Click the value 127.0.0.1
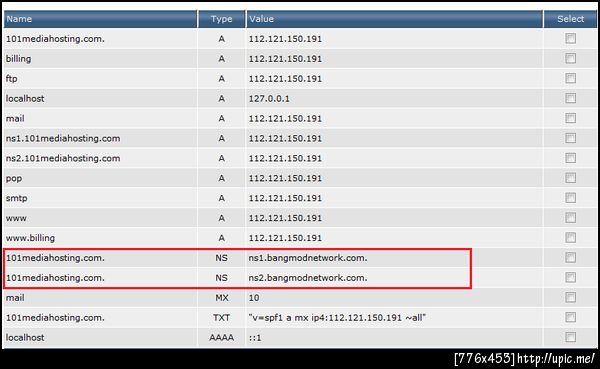The image size is (600, 369). pyautogui.click(x=269, y=99)
